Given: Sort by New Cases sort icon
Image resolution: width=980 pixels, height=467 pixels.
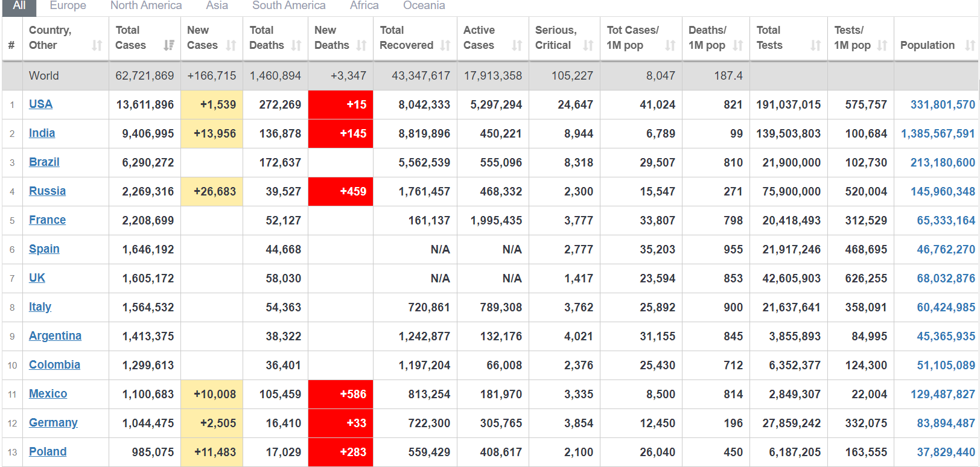Looking at the screenshot, I should (231, 45).
